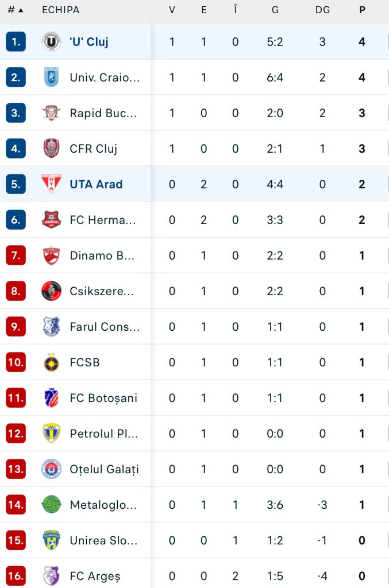This screenshot has width=389, height=588.
Task: Click the FC Argeș purple badge
Action: (51, 576)
